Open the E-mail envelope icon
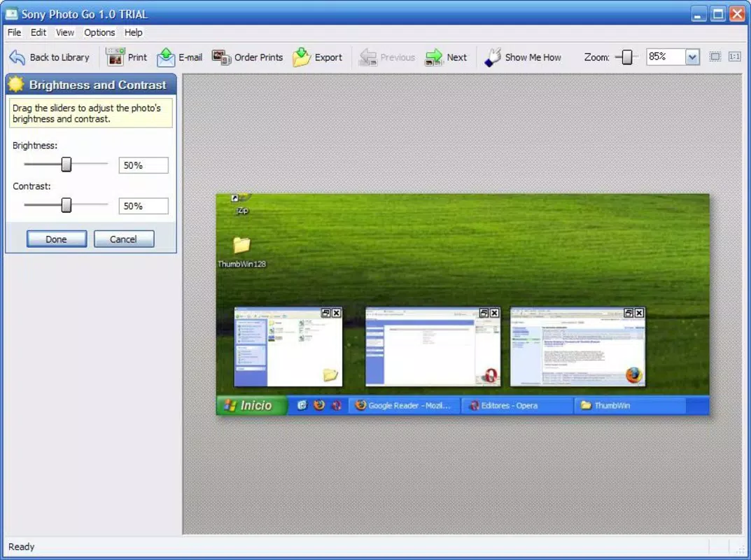Screen dimensions: 751x560 tap(166, 57)
